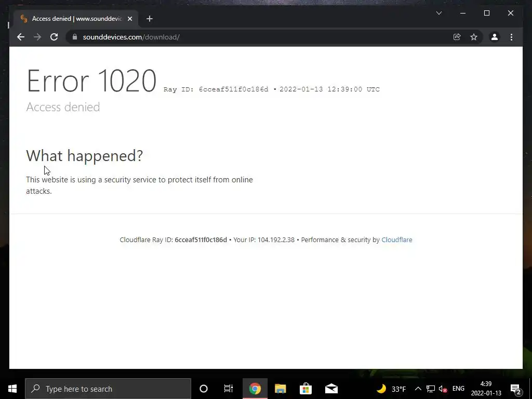Open Microsoft Store from the taskbar

pyautogui.click(x=305, y=389)
